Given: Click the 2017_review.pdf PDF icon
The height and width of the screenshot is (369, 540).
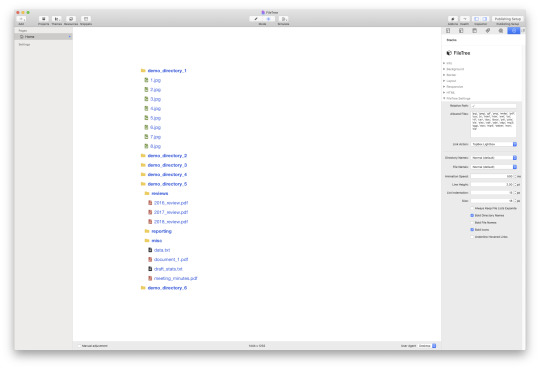Looking at the screenshot, I should tap(150, 213).
